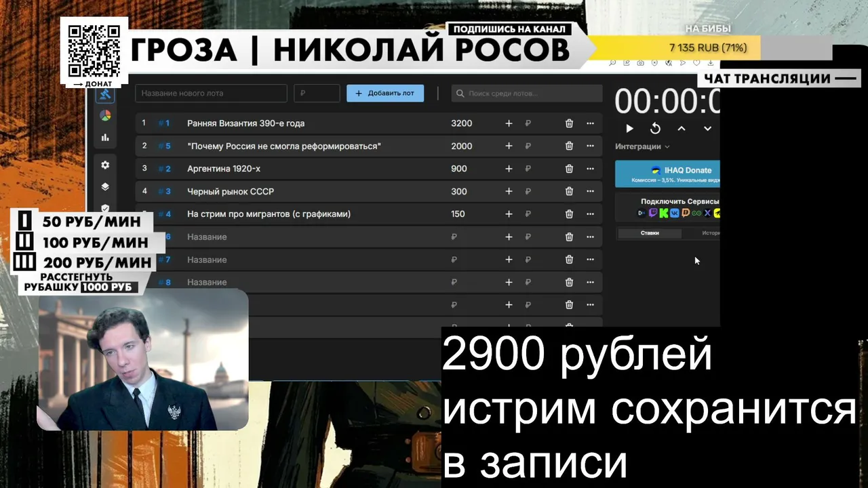
Task: Open more options for Ранняя Византия lot
Action: coord(590,123)
